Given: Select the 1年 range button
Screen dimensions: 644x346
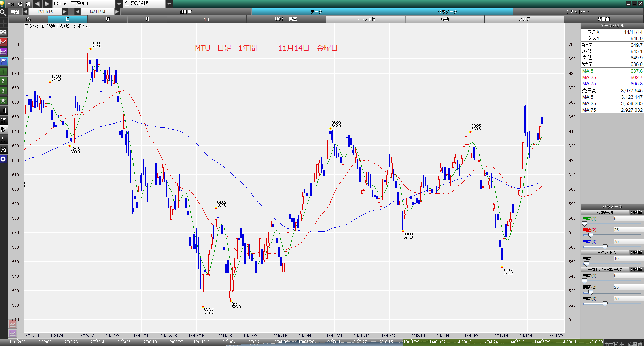Looking at the screenshot, I should [x=207, y=19].
